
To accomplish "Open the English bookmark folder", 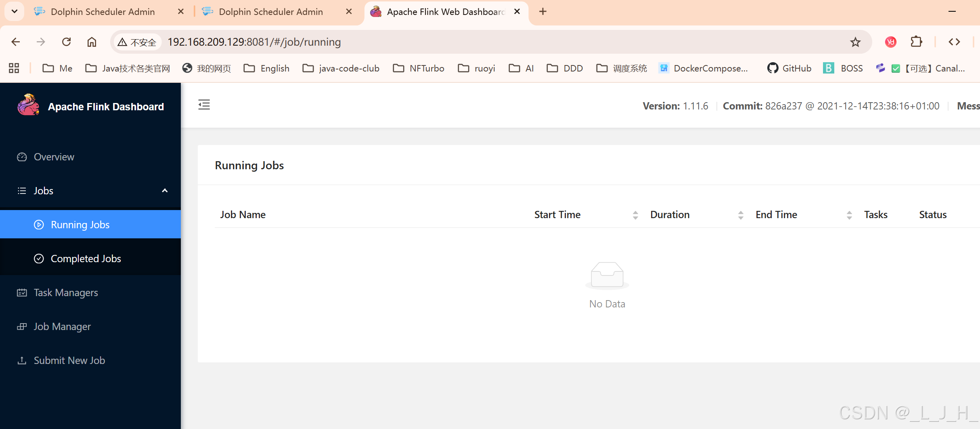I will tap(266, 68).
